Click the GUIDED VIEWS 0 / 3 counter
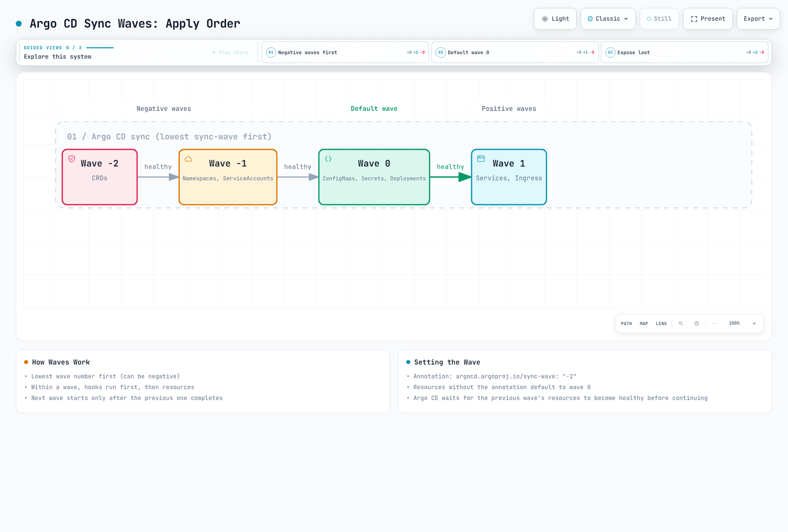The width and height of the screenshot is (788, 532). 53,48
